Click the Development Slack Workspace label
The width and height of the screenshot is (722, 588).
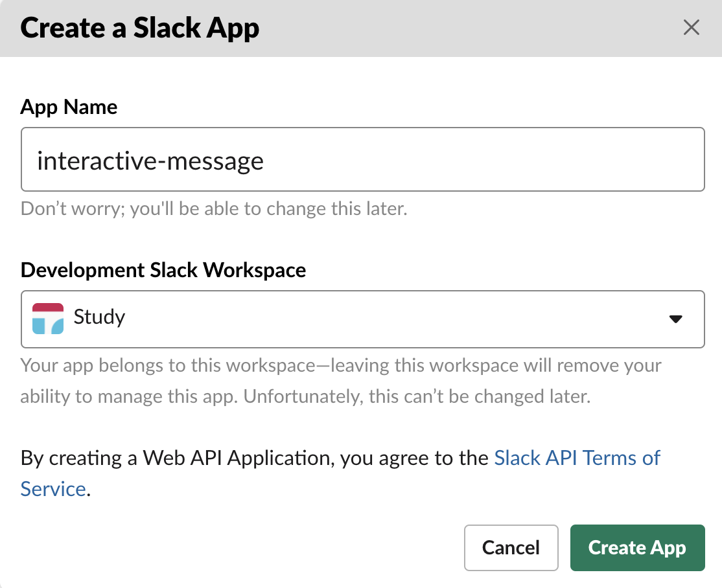coord(163,270)
